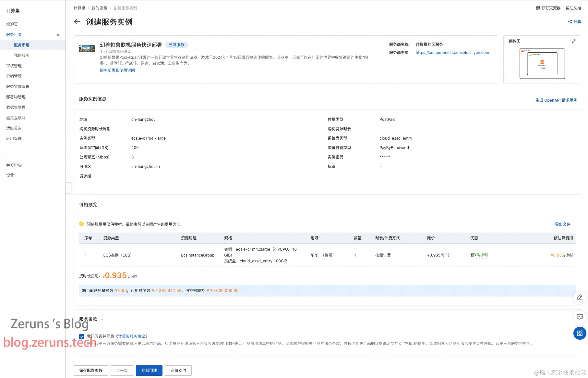Viewport: 588px width, 378px height.
Task: Click the ecs.e-c1m4.xlarge instance type value
Action: (149, 138)
